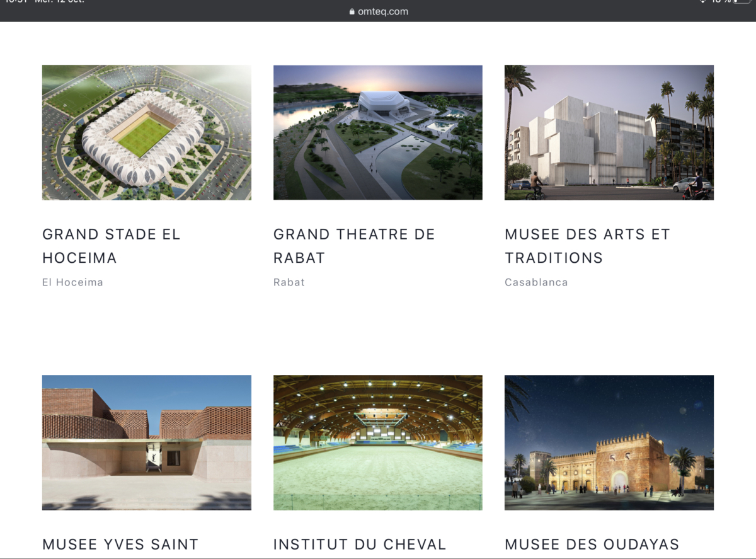756x559 pixels.
Task: Click the lock icon beside omteq.com
Action: (352, 11)
